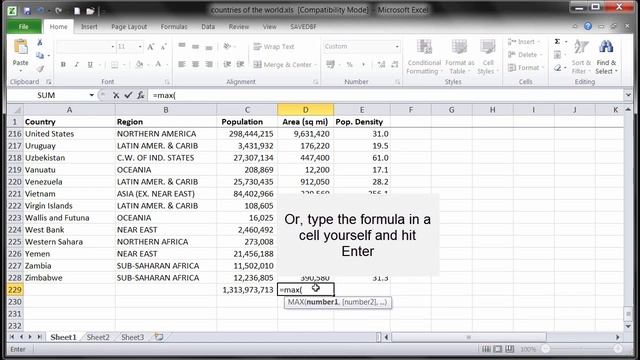
Task: Toggle Align Text Left
Action: (182, 64)
